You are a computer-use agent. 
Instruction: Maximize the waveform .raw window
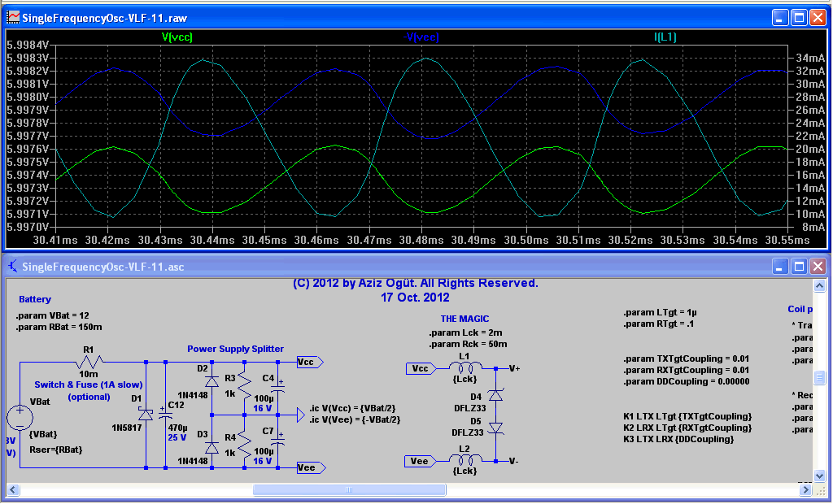pos(798,17)
